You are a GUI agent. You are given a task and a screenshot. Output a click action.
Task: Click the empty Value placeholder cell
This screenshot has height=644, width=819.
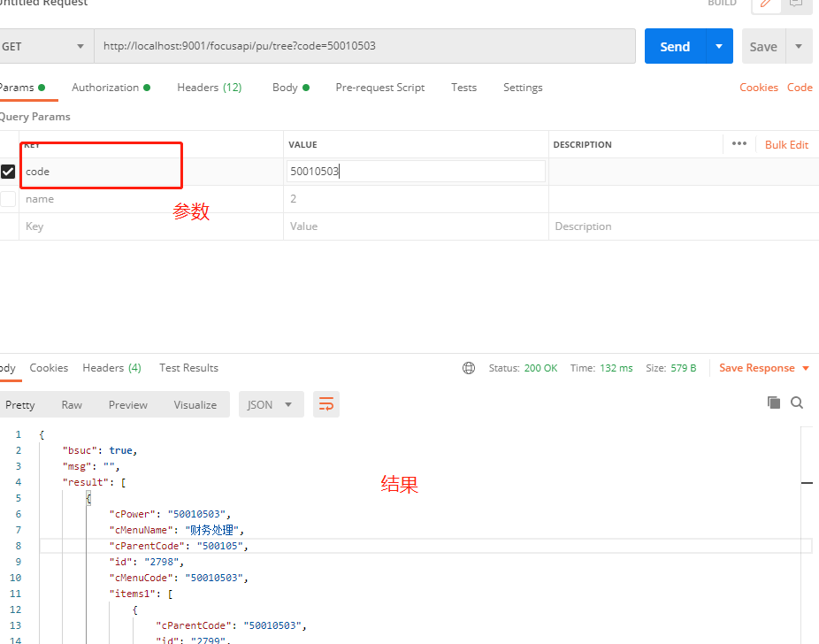pos(416,226)
